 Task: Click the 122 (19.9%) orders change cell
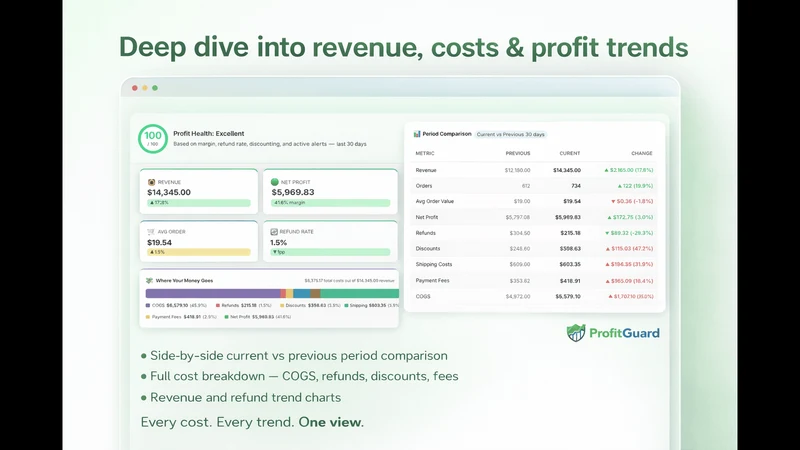(x=635, y=186)
